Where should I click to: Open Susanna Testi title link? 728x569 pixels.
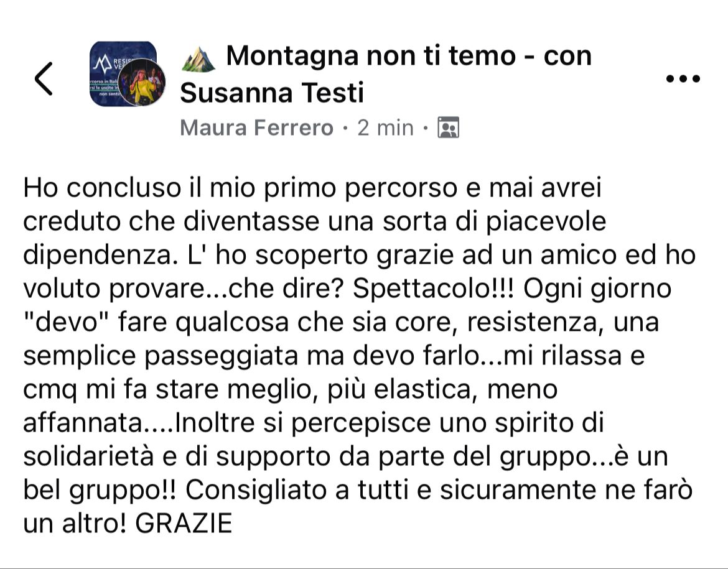pyautogui.click(x=272, y=93)
